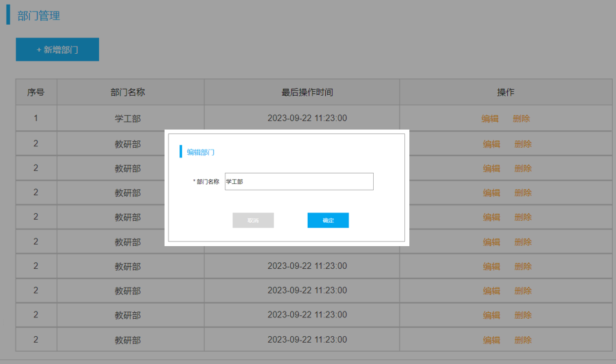The height and width of the screenshot is (364, 616).
Task: Click the 部门管理 page title
Action: (x=39, y=16)
